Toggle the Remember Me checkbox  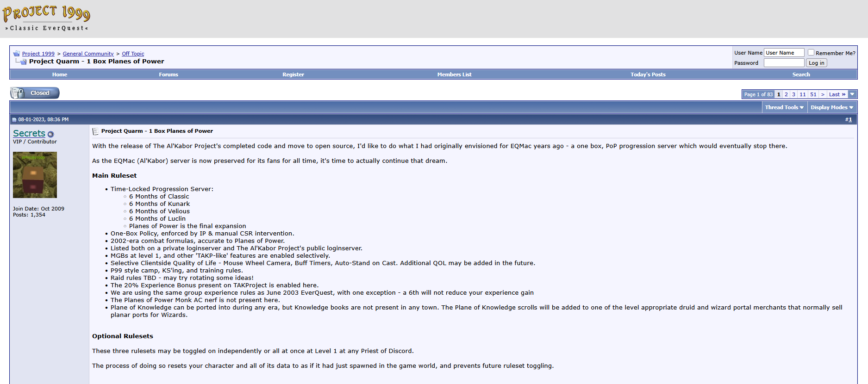point(811,52)
